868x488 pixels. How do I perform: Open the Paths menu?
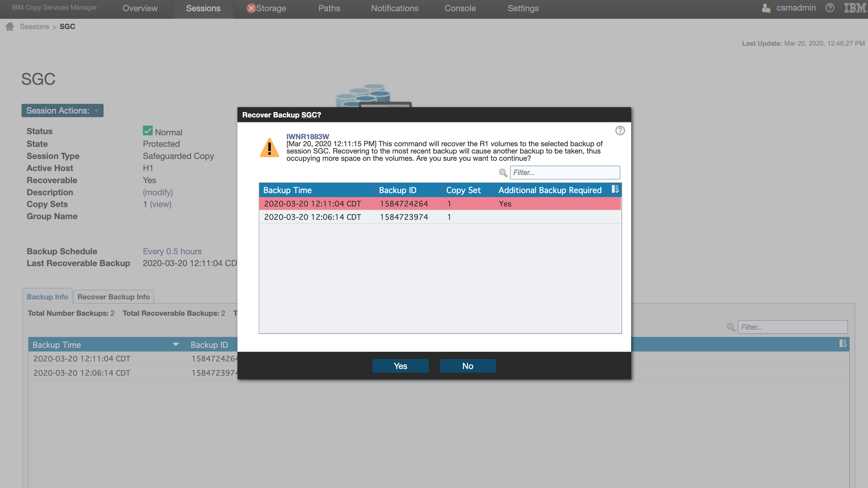329,8
